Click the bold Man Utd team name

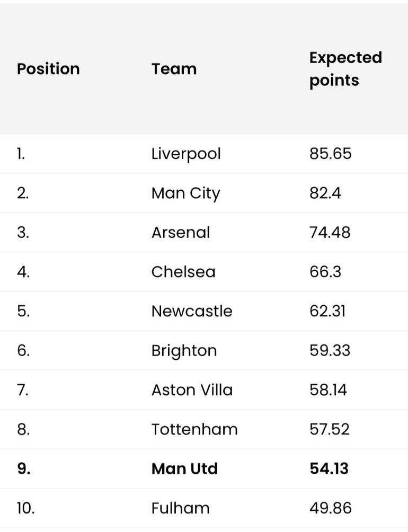[x=184, y=468]
